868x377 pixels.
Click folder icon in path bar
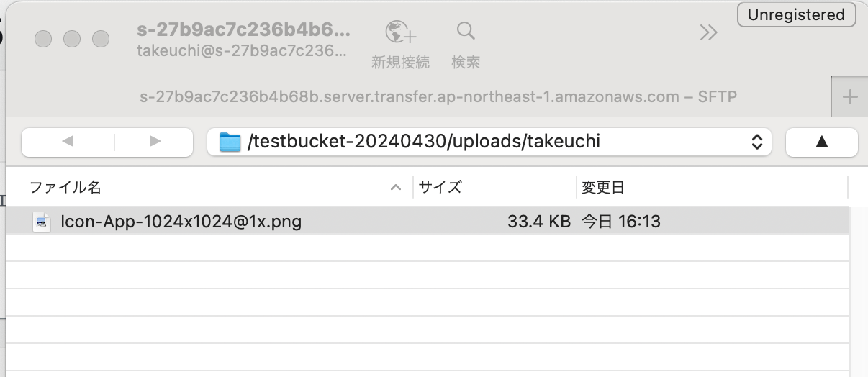pos(230,142)
